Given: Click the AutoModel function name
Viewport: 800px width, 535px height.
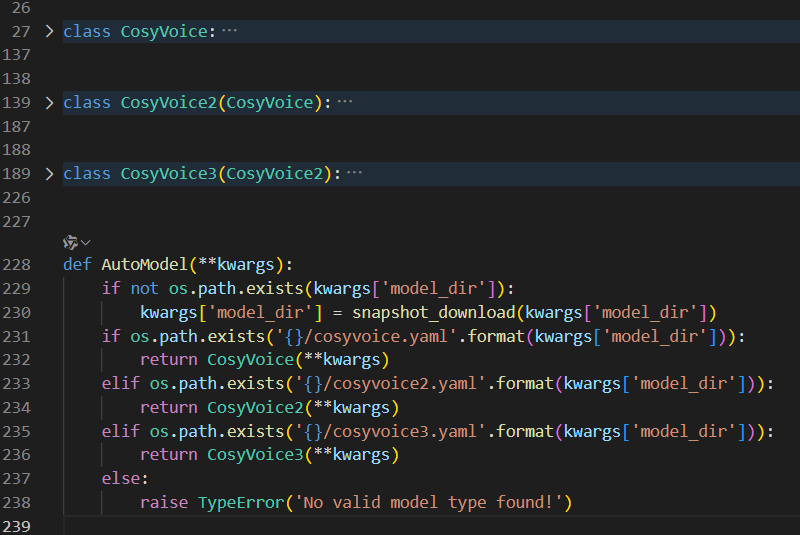Looking at the screenshot, I should (x=144, y=265).
